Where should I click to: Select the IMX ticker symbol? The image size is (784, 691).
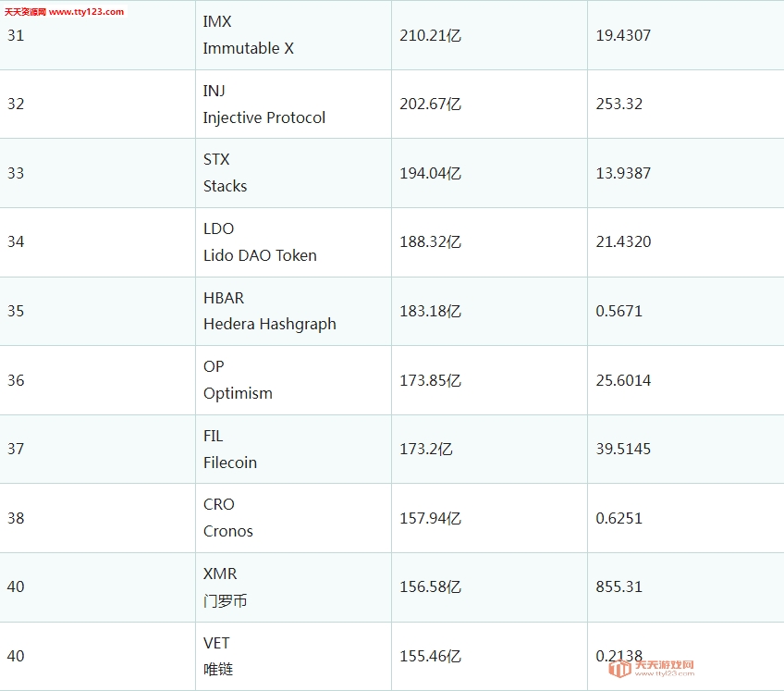click(x=217, y=21)
